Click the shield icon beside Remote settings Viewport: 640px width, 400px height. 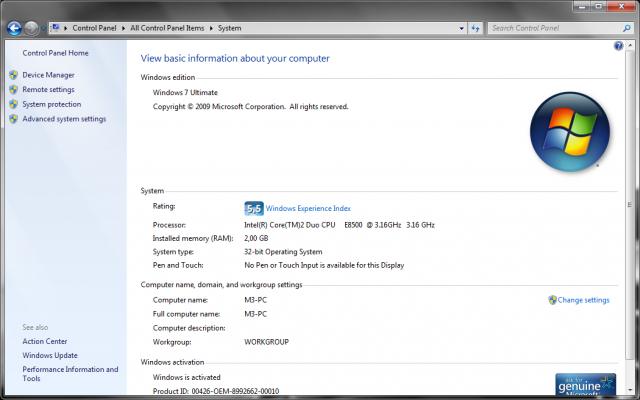13,90
